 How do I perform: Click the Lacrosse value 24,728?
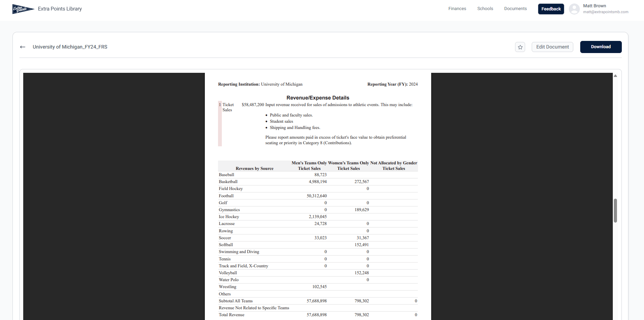(320, 224)
